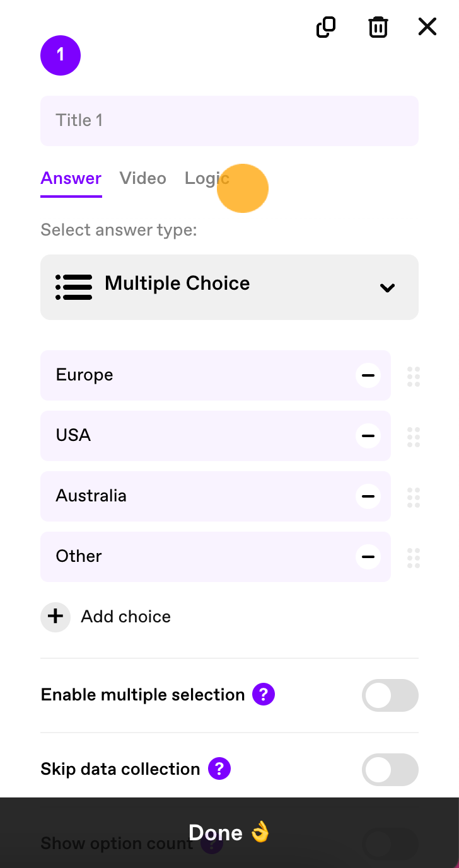Open the Multiple Choice answer type dropdown
Image resolution: width=459 pixels, height=868 pixels.
[x=229, y=287]
